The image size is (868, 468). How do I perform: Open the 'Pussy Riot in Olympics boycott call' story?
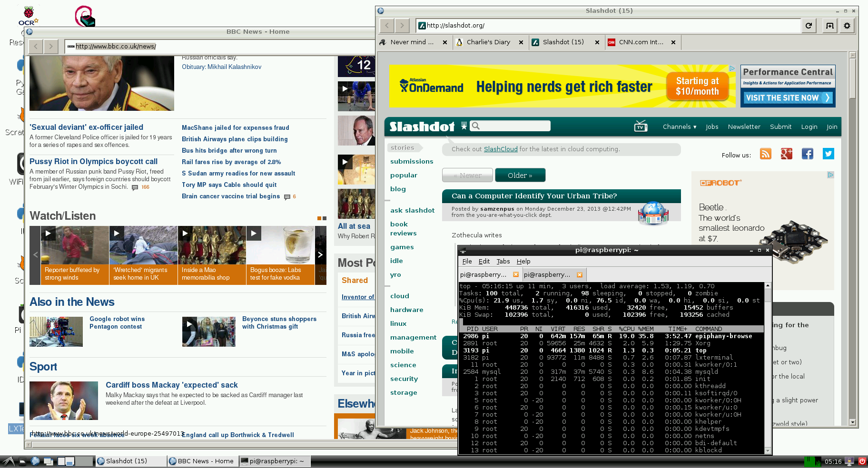93,162
